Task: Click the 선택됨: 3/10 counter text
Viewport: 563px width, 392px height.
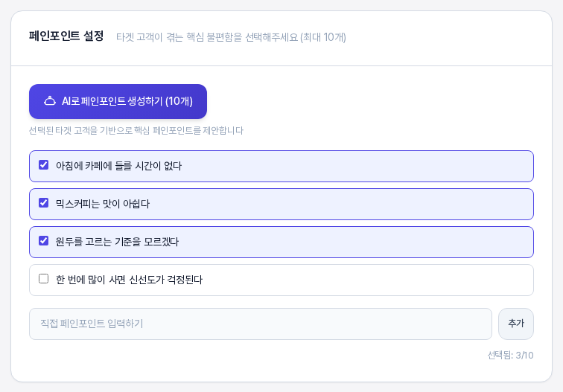Action: click(510, 356)
